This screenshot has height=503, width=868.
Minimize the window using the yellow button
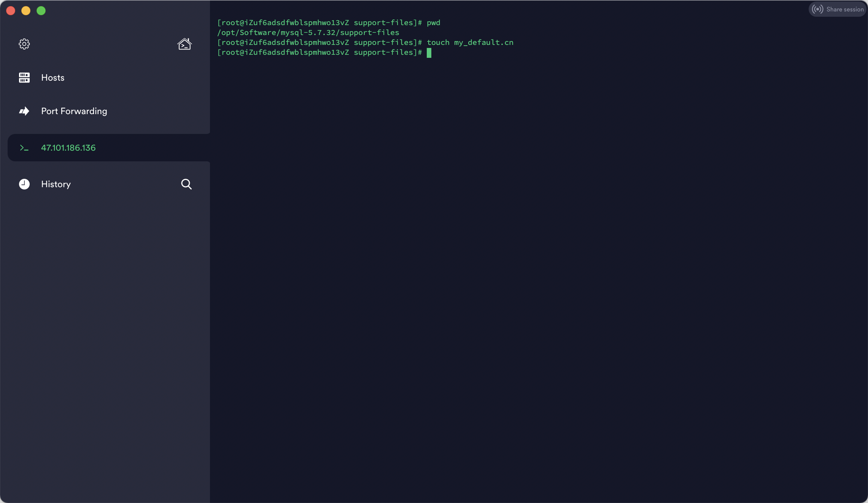[x=26, y=11]
